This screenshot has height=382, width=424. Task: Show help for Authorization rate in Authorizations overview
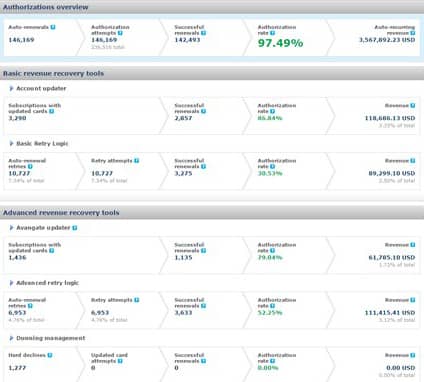click(x=272, y=33)
